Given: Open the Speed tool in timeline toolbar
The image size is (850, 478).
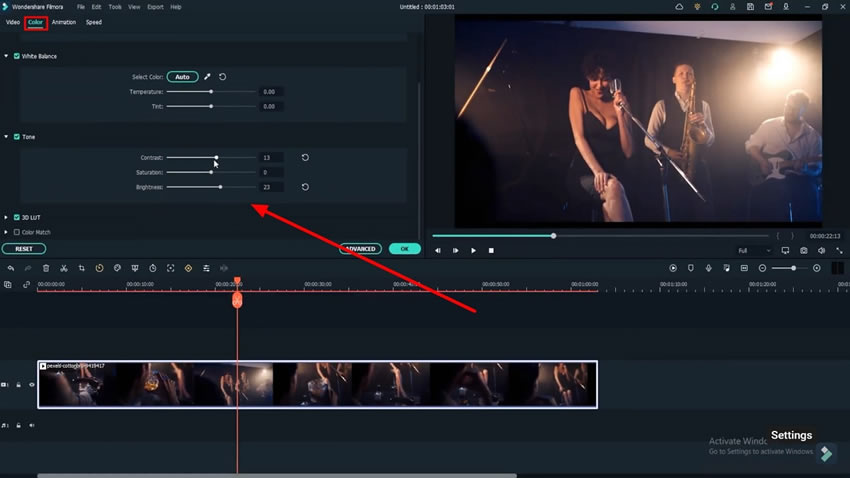Looking at the screenshot, I should 99,268.
